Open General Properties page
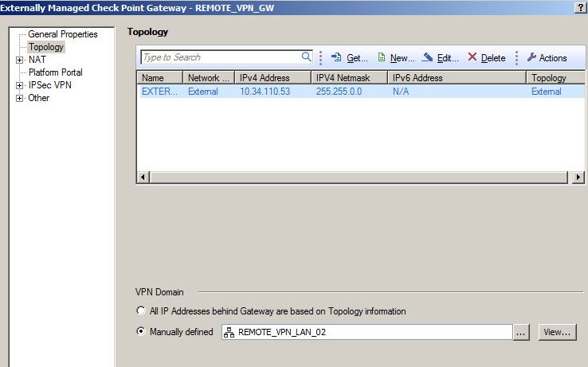This screenshot has width=588, height=367. click(63, 34)
